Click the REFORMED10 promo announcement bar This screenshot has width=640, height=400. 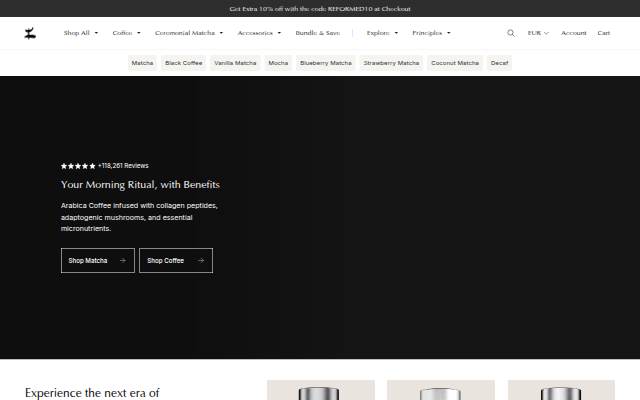tap(320, 9)
